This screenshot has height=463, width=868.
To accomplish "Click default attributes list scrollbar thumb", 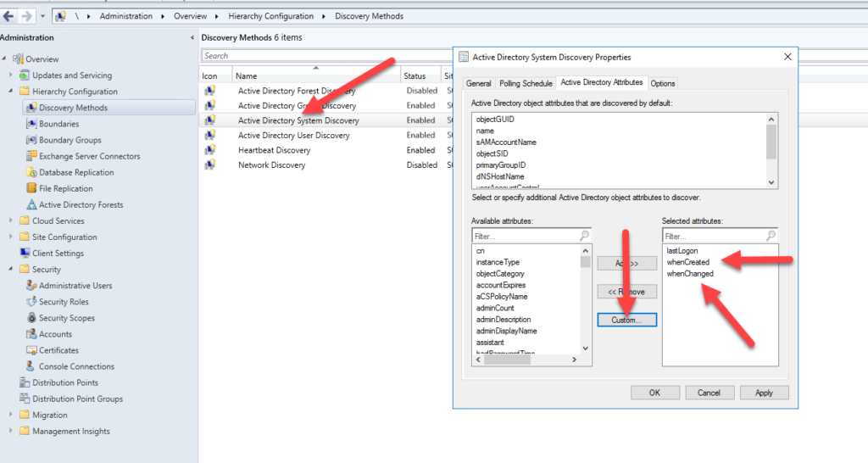I will pyautogui.click(x=771, y=142).
